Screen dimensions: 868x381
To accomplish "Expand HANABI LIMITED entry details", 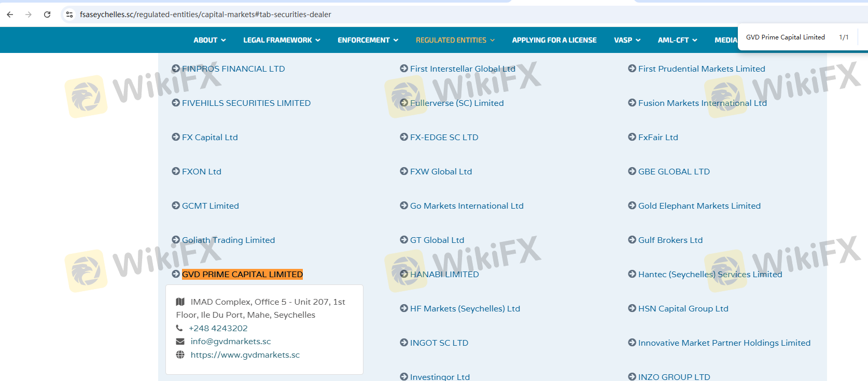I will click(444, 274).
